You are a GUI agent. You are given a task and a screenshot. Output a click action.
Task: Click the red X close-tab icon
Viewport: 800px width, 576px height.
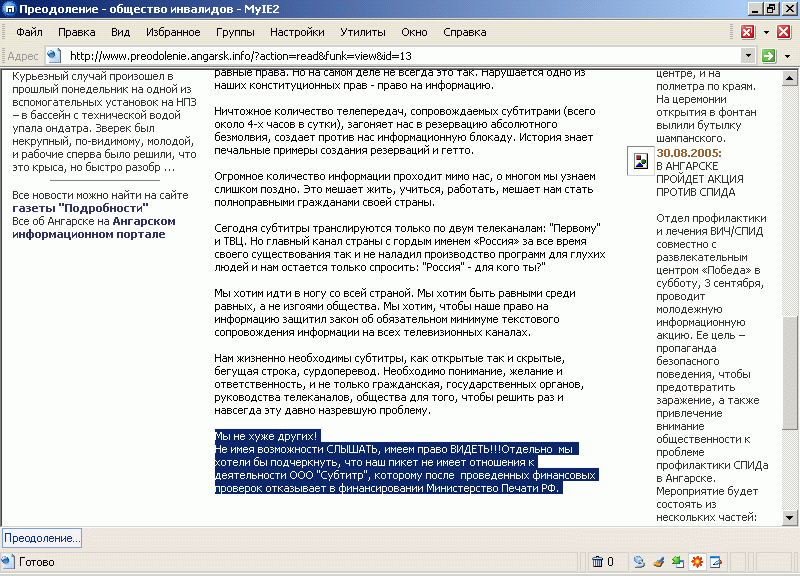click(x=784, y=32)
